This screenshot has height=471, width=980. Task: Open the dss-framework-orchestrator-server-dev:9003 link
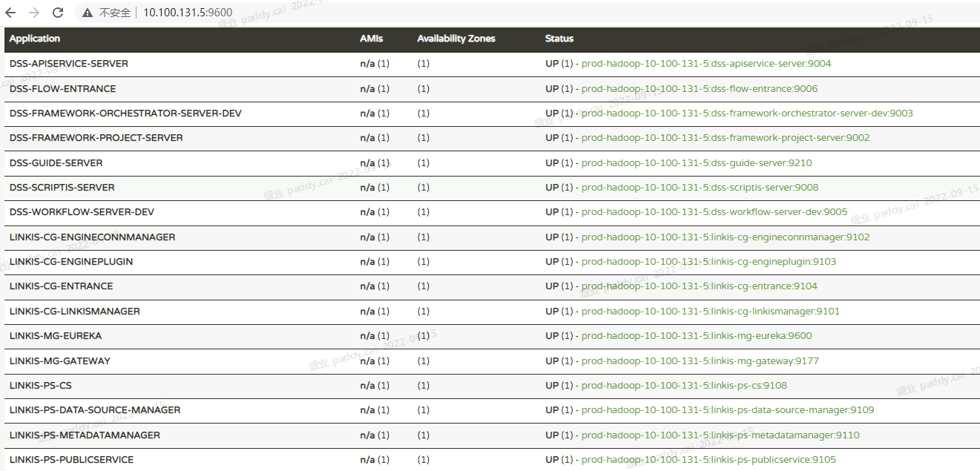(x=747, y=113)
